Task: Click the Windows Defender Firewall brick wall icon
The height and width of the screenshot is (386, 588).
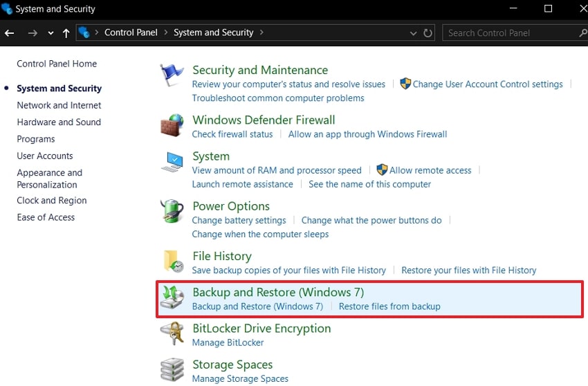Action: [172, 125]
